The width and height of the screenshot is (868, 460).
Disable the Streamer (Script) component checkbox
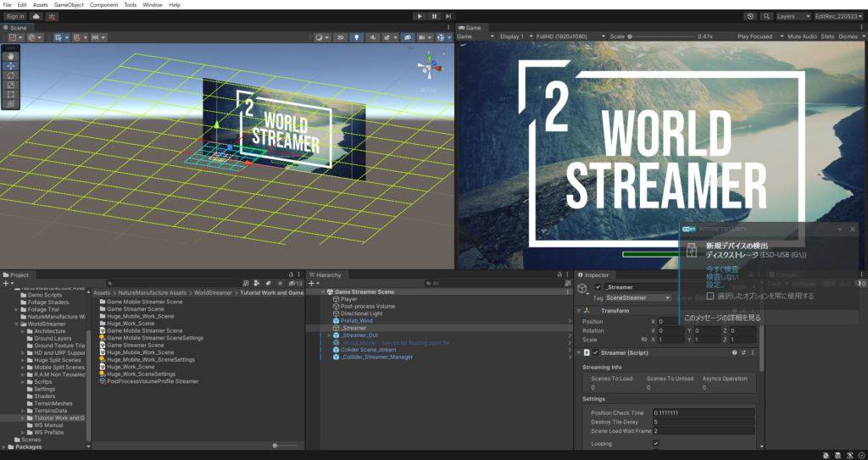click(595, 352)
